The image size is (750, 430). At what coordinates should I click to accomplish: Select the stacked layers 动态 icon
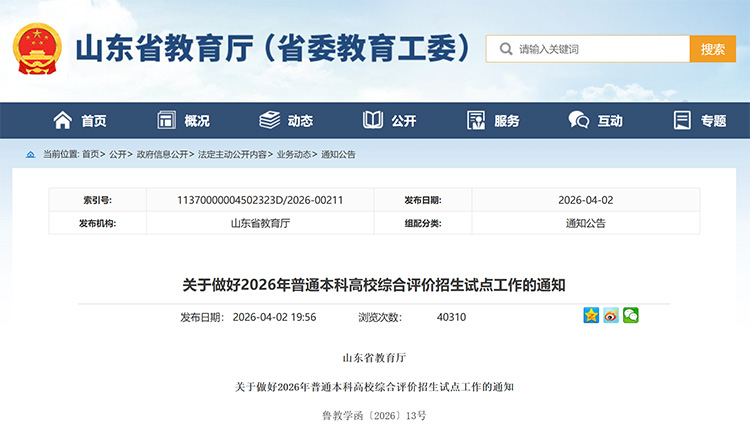(270, 120)
